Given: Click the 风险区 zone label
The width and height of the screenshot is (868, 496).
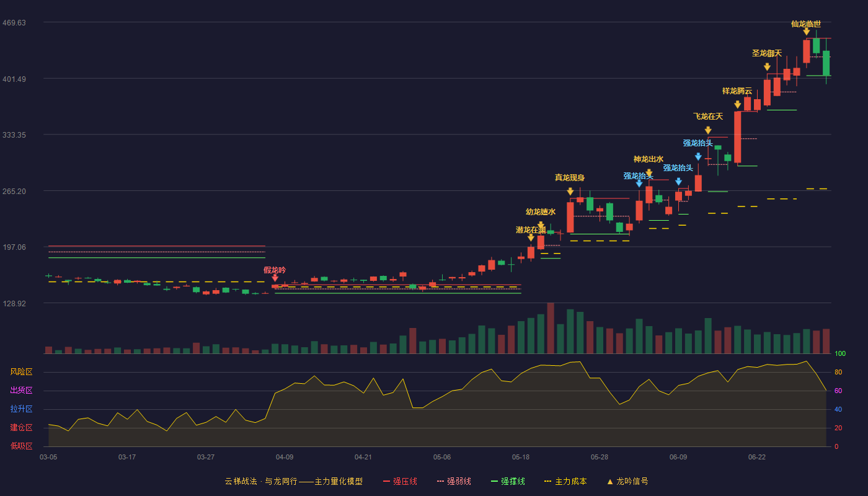Looking at the screenshot, I should [22, 372].
